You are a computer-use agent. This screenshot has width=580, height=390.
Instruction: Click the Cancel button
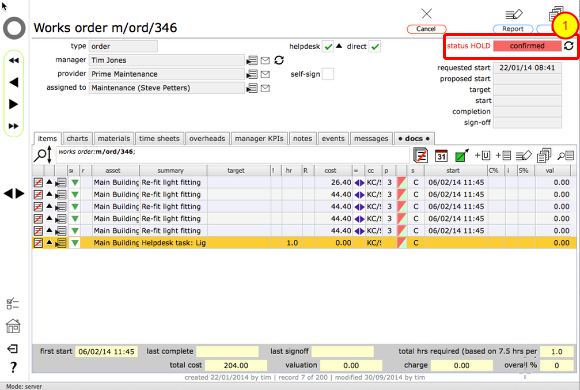(x=426, y=29)
